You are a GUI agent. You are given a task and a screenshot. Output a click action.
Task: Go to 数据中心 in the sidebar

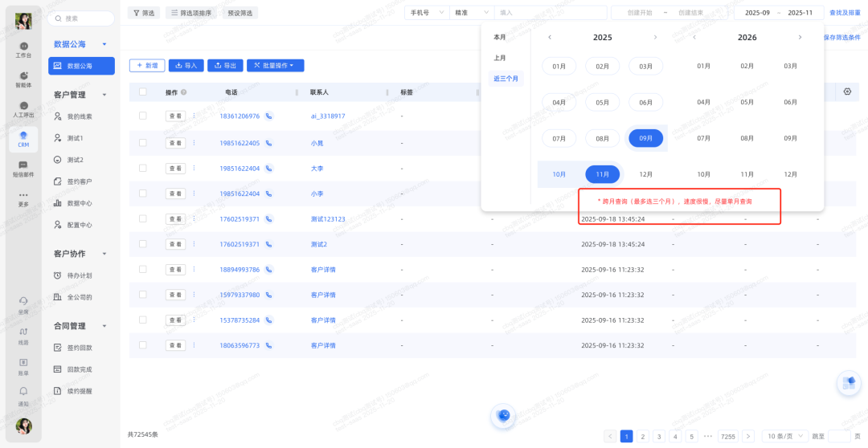pyautogui.click(x=79, y=203)
